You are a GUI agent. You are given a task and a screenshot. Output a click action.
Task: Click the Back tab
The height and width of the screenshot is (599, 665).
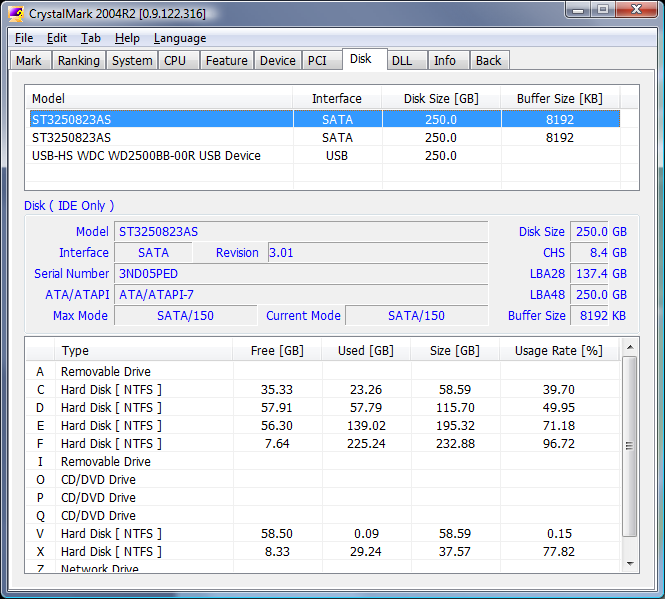489,60
